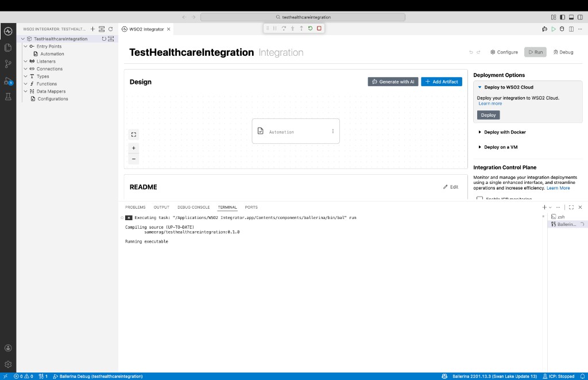Image resolution: width=588 pixels, height=380 pixels.
Task: Open Learn more link under WSO2 Cloud
Action: pyautogui.click(x=490, y=103)
